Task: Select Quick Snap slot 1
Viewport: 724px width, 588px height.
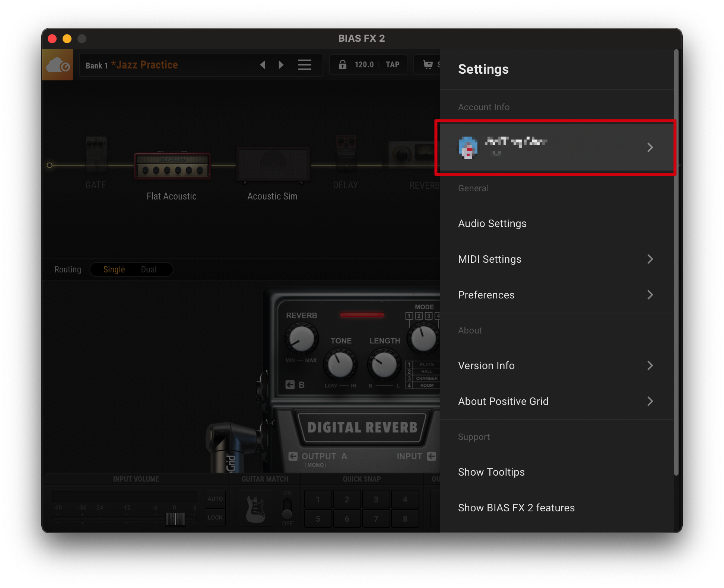Action: 318,499
